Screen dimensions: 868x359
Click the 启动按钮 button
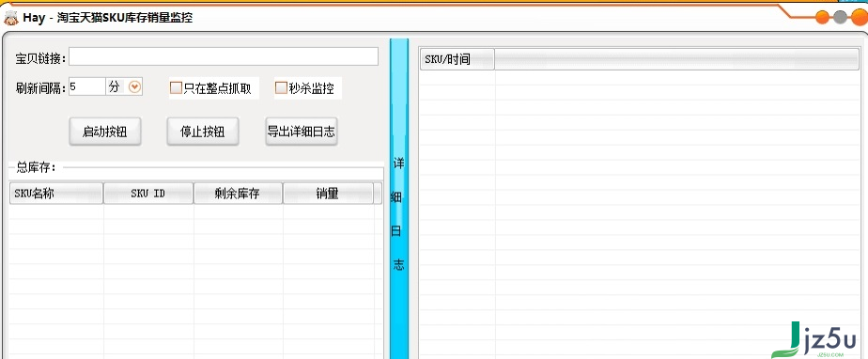(104, 132)
